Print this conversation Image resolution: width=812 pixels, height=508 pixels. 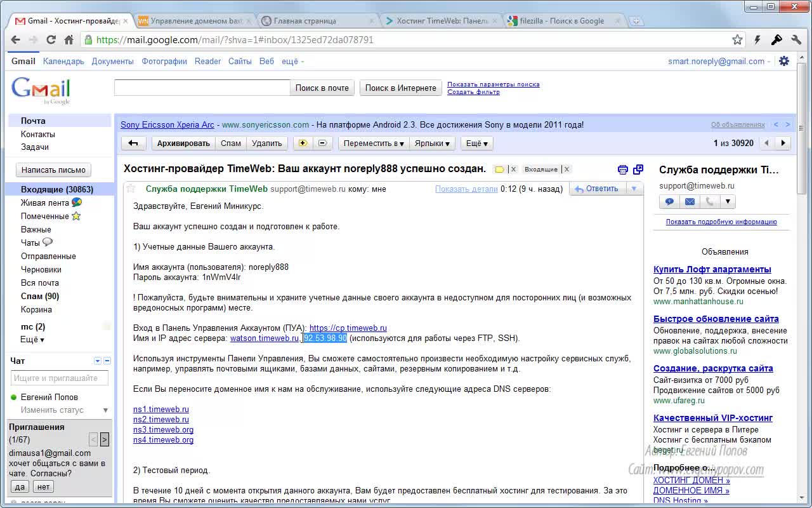pyautogui.click(x=623, y=170)
